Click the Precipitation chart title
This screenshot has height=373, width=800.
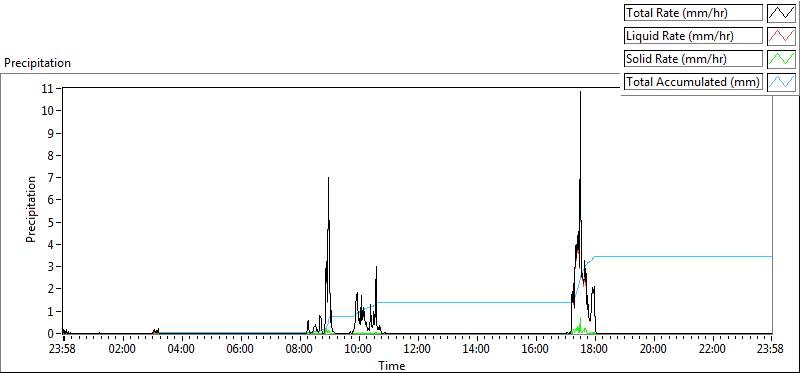click(37, 63)
